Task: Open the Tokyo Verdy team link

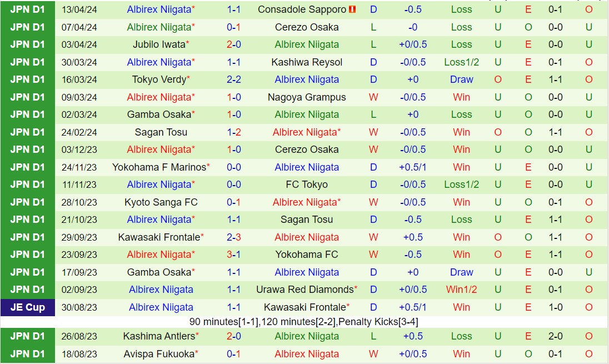Action: pyautogui.click(x=159, y=79)
